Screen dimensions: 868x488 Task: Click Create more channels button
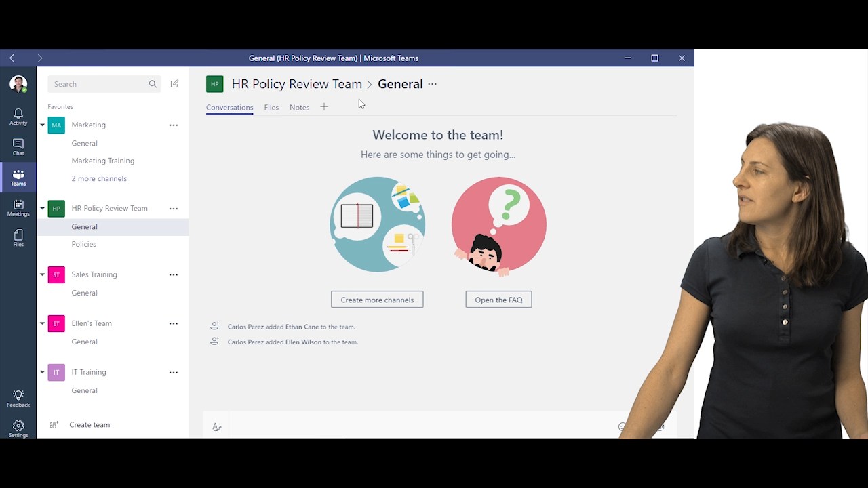tap(377, 300)
